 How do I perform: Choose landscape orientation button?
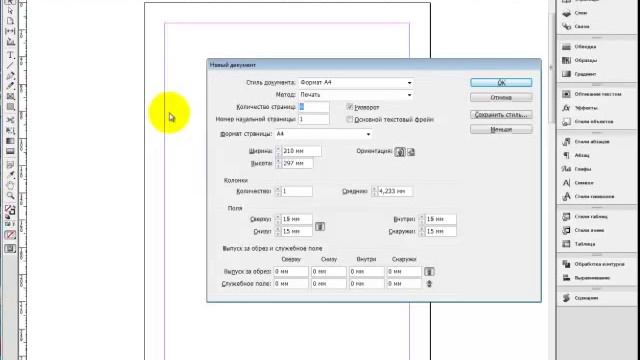pos(411,152)
